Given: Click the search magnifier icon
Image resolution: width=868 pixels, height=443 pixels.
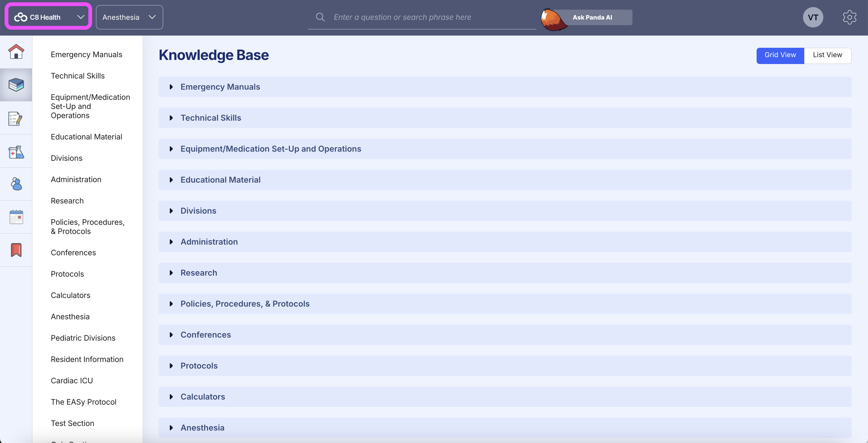Looking at the screenshot, I should point(320,17).
